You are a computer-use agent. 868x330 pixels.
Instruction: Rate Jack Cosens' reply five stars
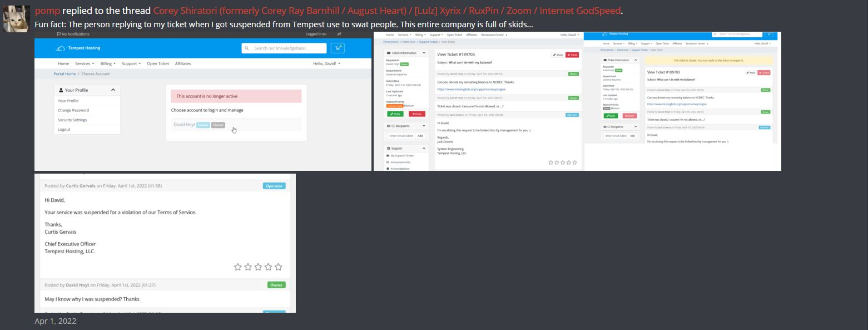pos(574,162)
